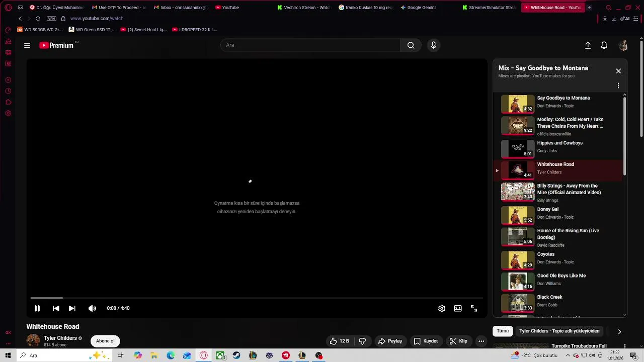Open the WD Green SSD bookmark
644x362 pixels.
(x=91, y=30)
